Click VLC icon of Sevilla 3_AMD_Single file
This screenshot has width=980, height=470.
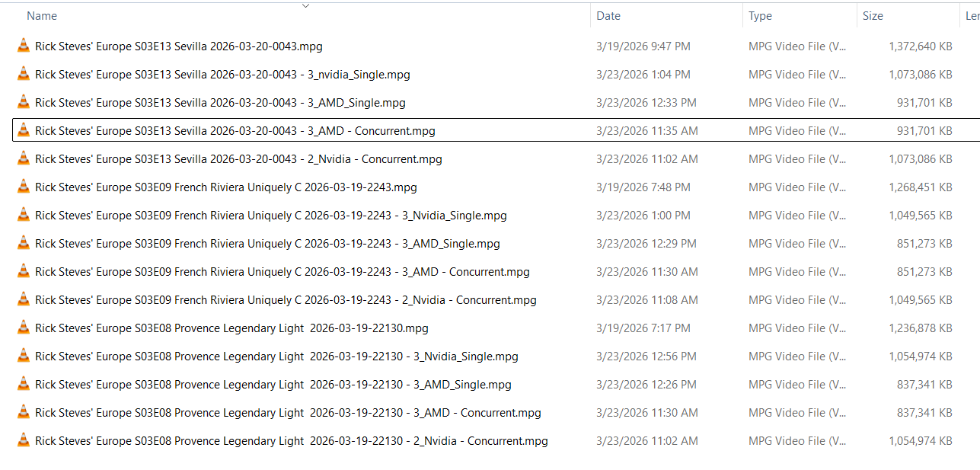click(x=24, y=103)
